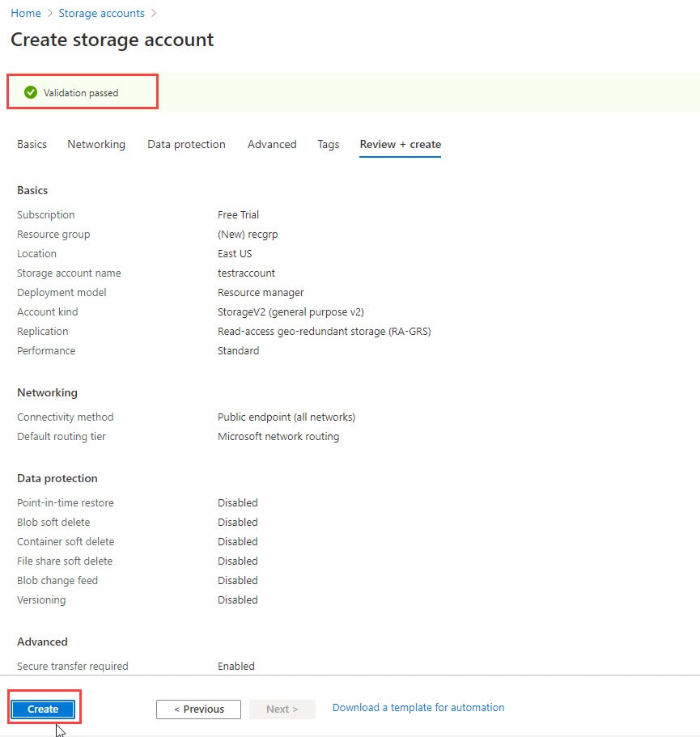Click the Resource group value recgrp
This screenshot has width=700, height=737.
248,234
